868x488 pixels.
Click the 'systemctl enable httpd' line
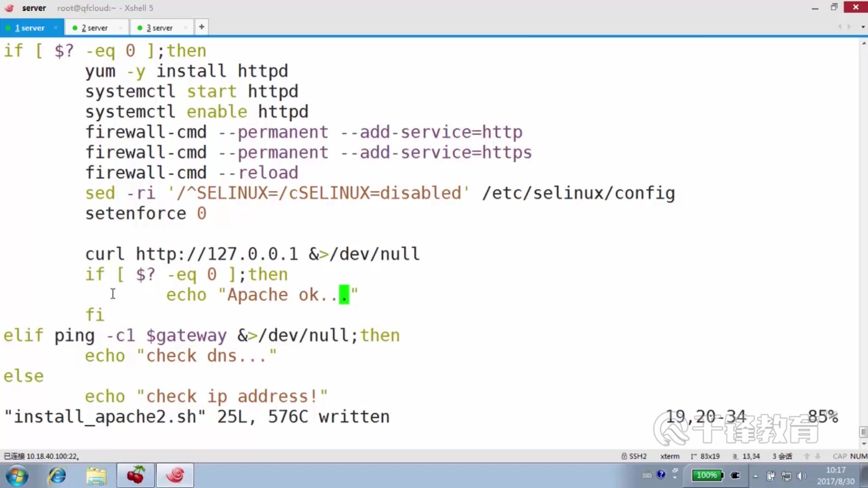[197, 112]
